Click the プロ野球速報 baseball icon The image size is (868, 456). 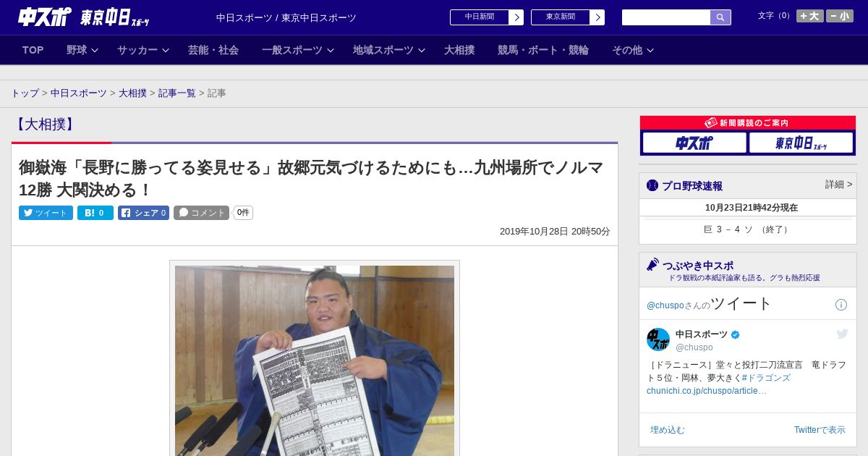(652, 185)
